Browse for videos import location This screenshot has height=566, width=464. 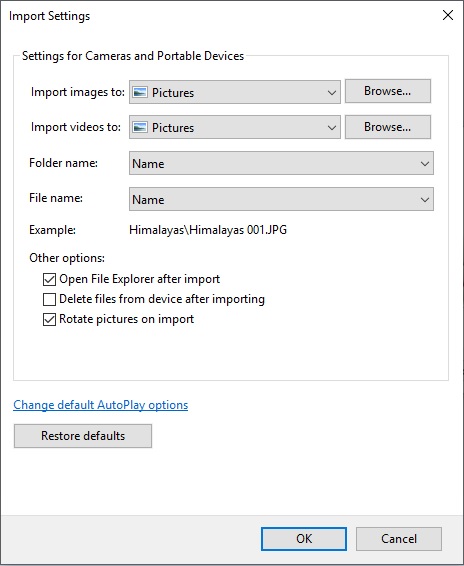click(388, 127)
